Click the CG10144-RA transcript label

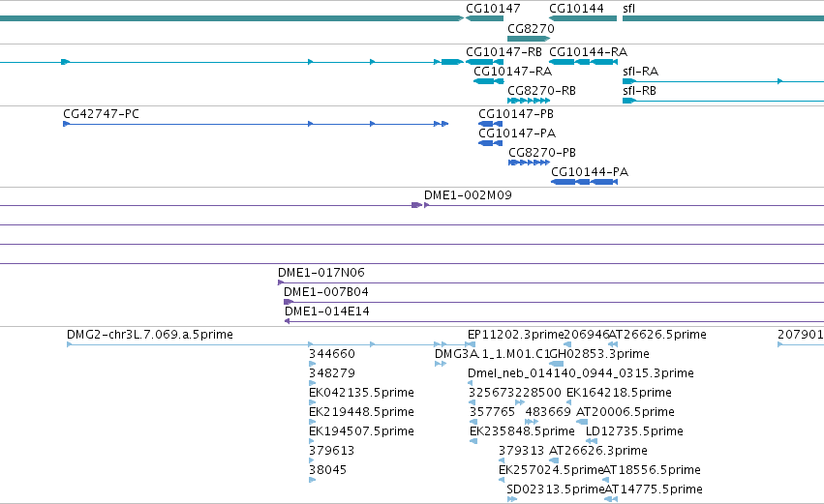click(588, 52)
